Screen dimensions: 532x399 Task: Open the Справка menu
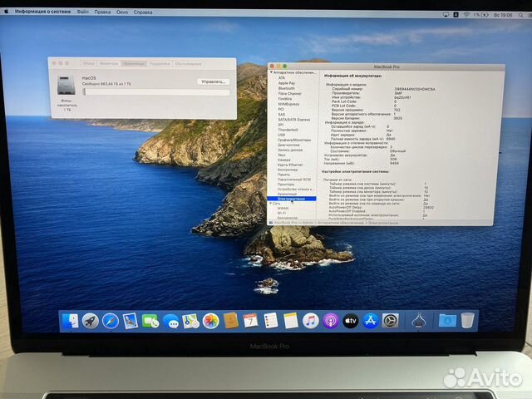(x=143, y=12)
